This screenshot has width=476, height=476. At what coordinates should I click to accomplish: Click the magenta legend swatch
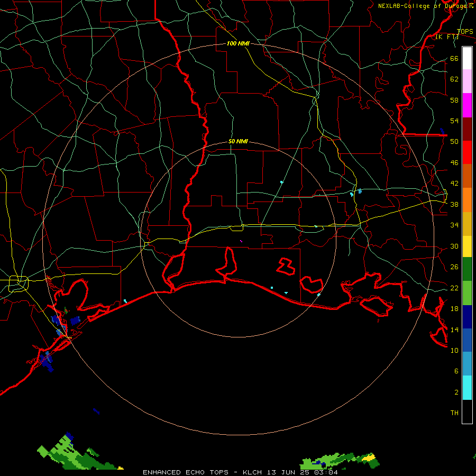pyautogui.click(x=467, y=105)
